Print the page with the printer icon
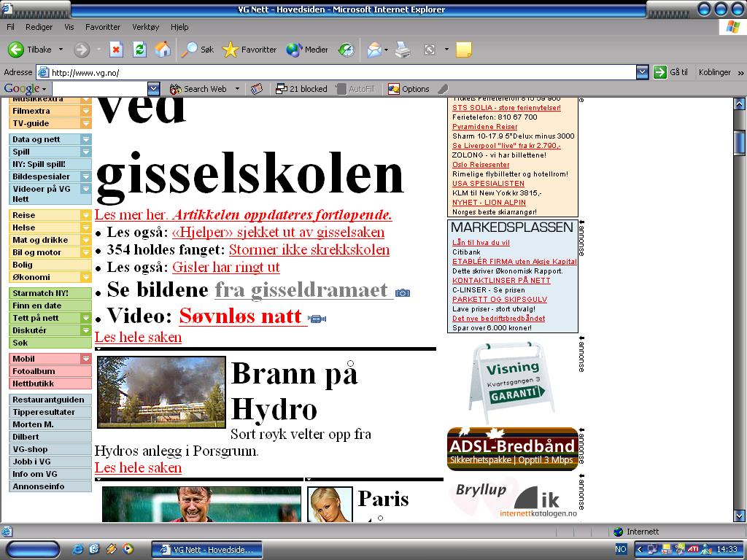 tap(403, 50)
